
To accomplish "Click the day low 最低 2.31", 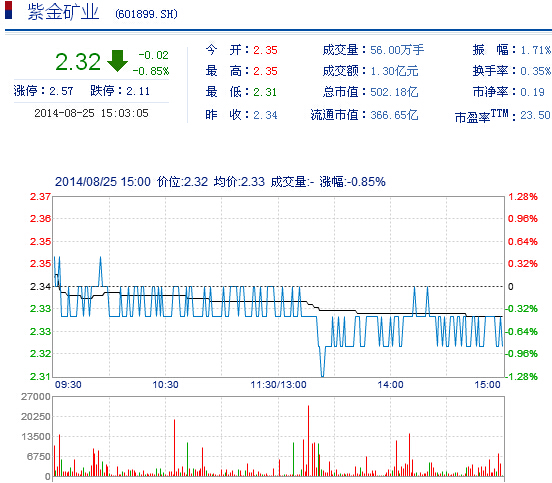I will [x=242, y=92].
